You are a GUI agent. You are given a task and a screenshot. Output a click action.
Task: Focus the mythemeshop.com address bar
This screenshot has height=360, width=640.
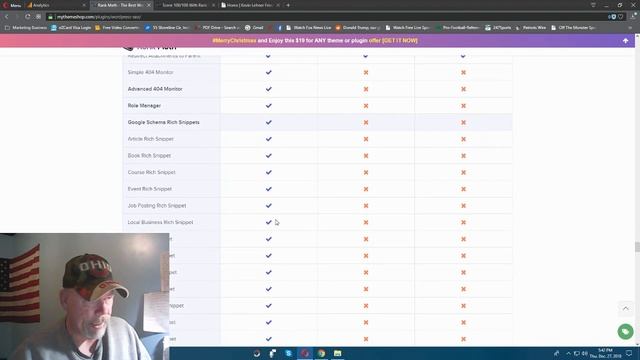point(327,17)
